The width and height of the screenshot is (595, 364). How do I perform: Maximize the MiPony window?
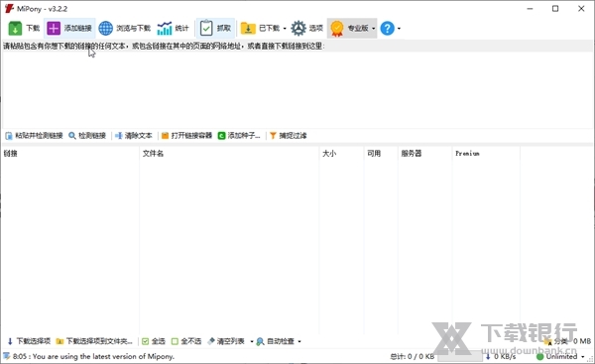tap(555, 8)
